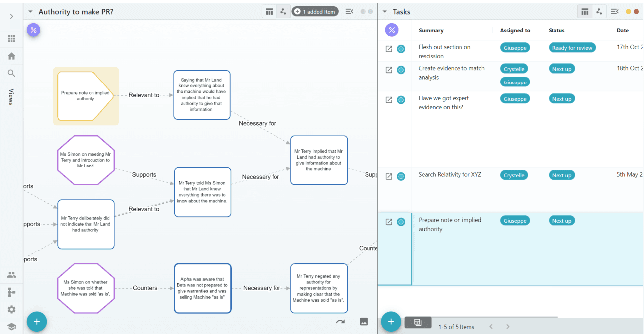644x334 pixels.
Task: Expand the left sidebar chevron
Action: click(x=11, y=17)
